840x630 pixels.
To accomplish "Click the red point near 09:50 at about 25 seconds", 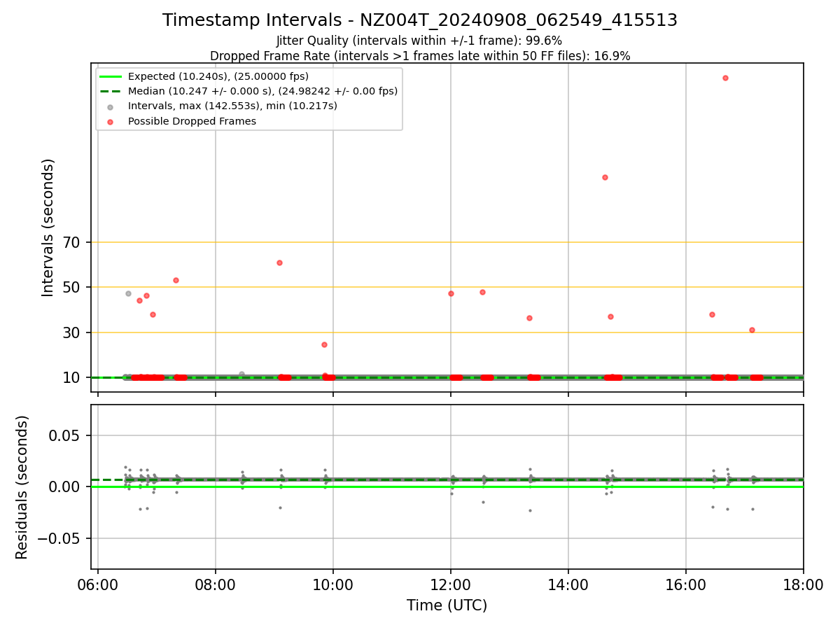I will coord(324,344).
